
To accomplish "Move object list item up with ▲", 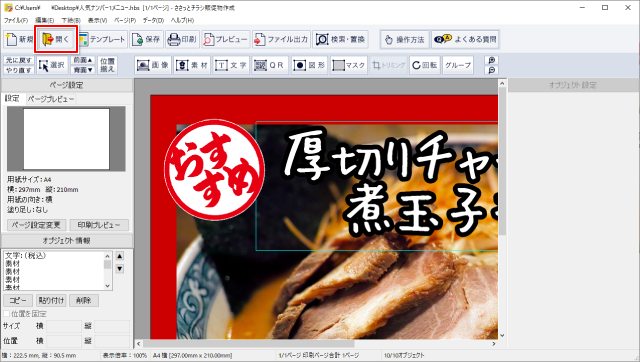I will tap(120, 256).
